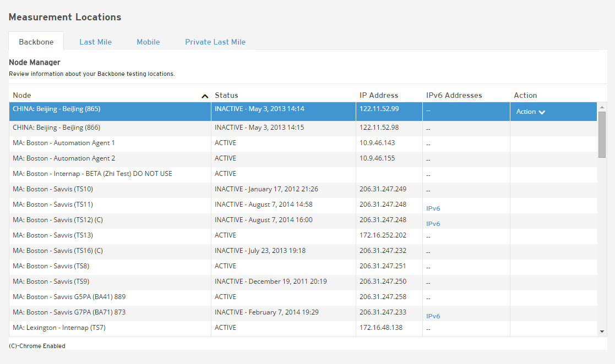Click the IP Address column header
Viewport: 615px width, 364px height.
tap(379, 95)
